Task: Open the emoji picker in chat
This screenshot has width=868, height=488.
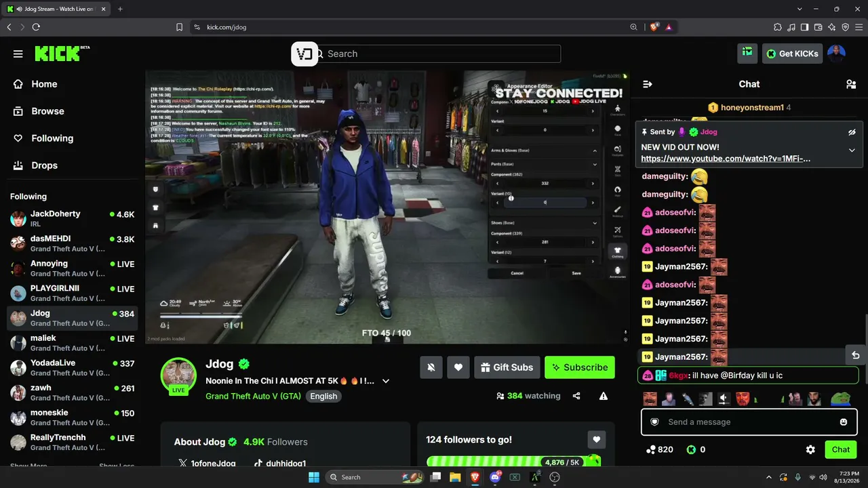Action: [844, 422]
